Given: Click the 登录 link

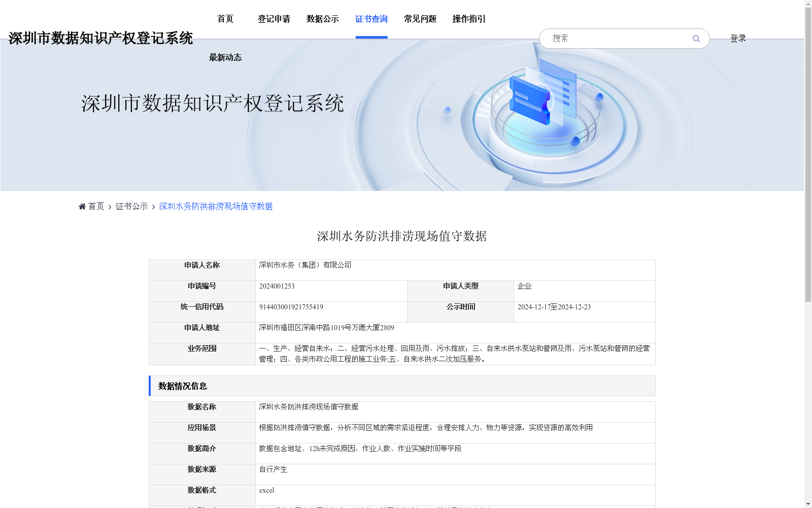Looking at the screenshot, I should pos(737,38).
